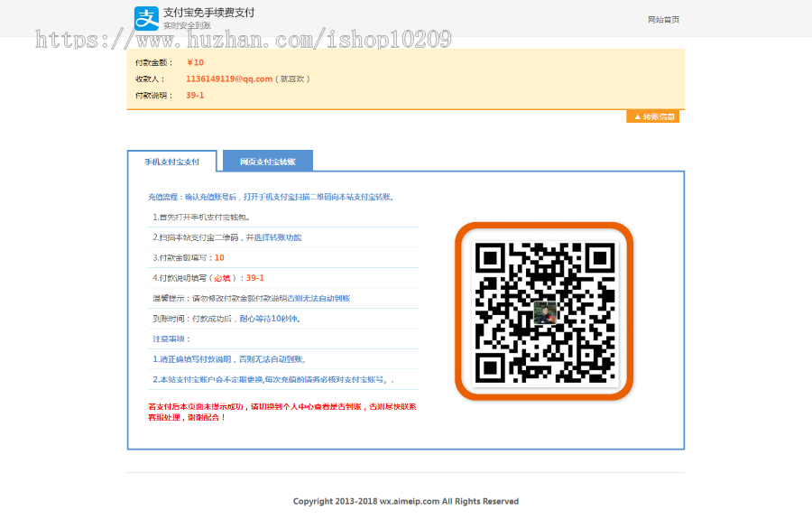Screen dimensions: 812x529
Task: Collapse the 转账信息 orange expander
Action: tap(652, 116)
